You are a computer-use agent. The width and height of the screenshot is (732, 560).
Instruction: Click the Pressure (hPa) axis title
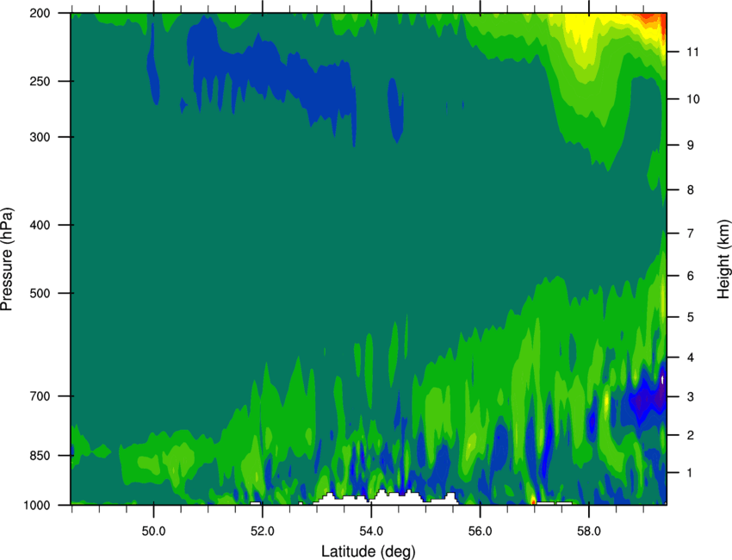tap(7, 258)
